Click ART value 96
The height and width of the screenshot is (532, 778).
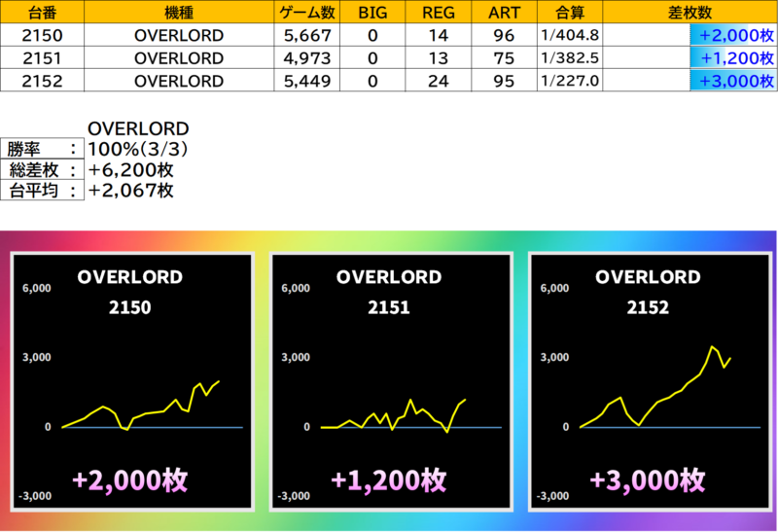coord(504,35)
